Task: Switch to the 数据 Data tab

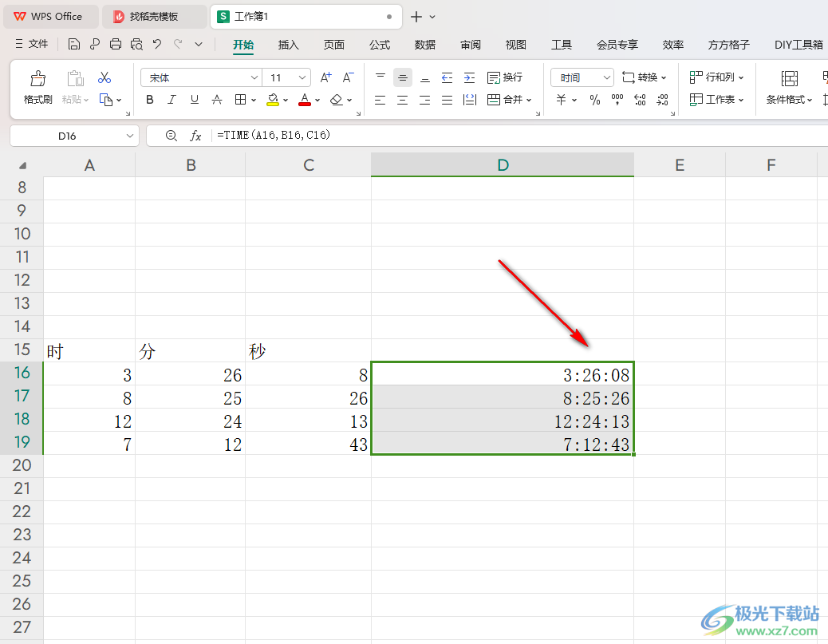Action: [425, 45]
